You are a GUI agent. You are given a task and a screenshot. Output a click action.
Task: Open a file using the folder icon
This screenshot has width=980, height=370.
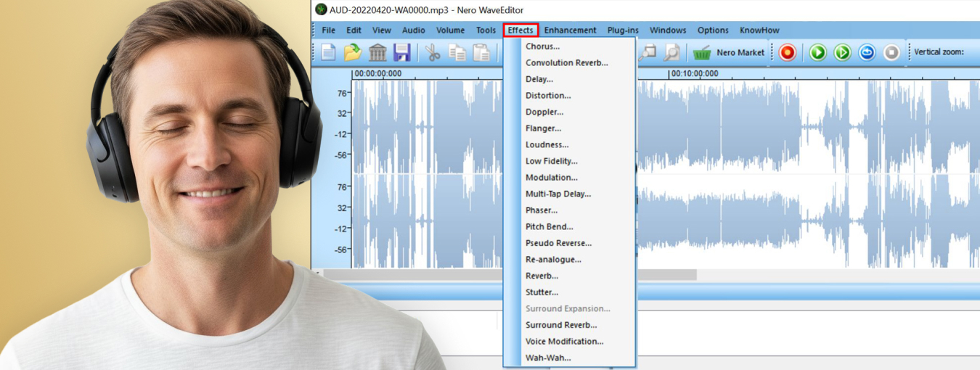click(x=352, y=52)
